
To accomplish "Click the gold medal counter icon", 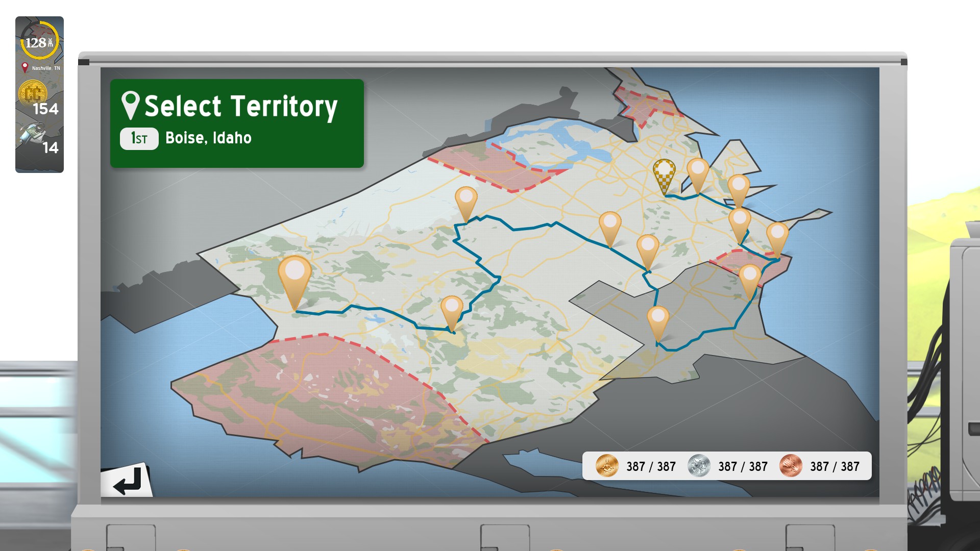I will coord(607,466).
